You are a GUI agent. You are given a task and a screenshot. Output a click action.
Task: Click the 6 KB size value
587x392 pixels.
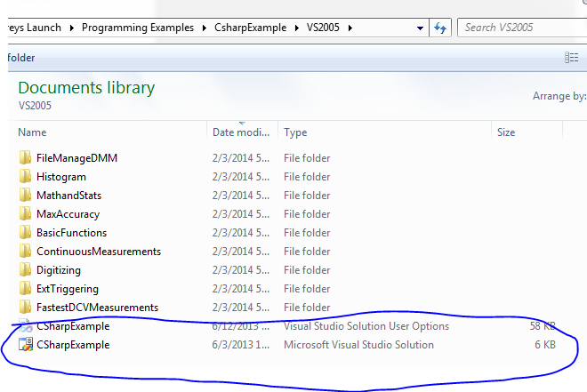pos(545,345)
